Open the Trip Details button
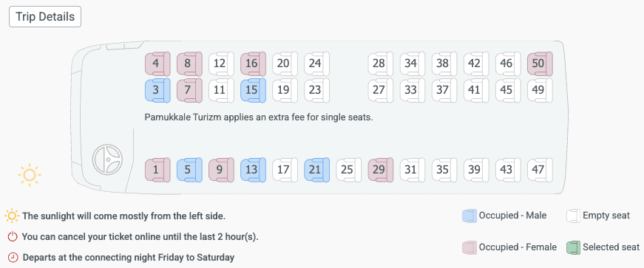The width and height of the screenshot is (644, 268). (x=45, y=17)
